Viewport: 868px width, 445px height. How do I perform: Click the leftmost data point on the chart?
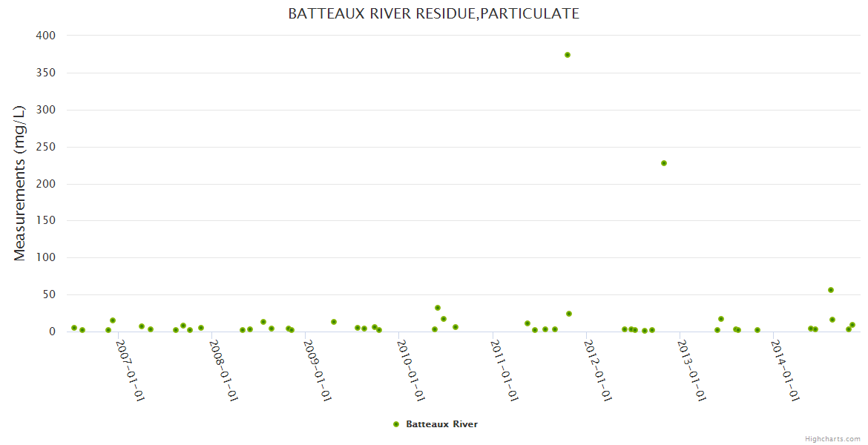[x=74, y=328]
